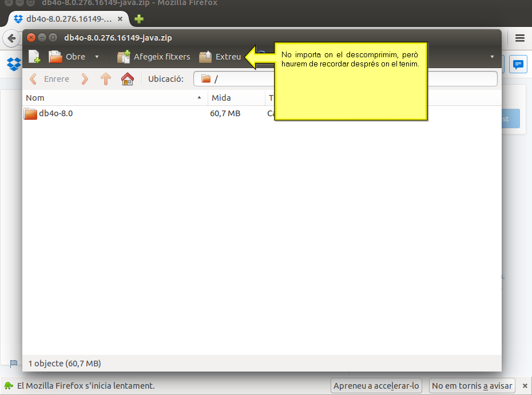Open the chat comments icon in Firefox
Screen dimensions: 532x395
click(x=518, y=64)
